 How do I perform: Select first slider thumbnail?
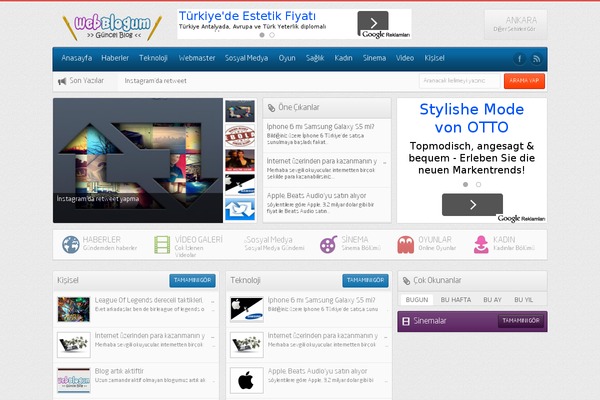(240, 111)
